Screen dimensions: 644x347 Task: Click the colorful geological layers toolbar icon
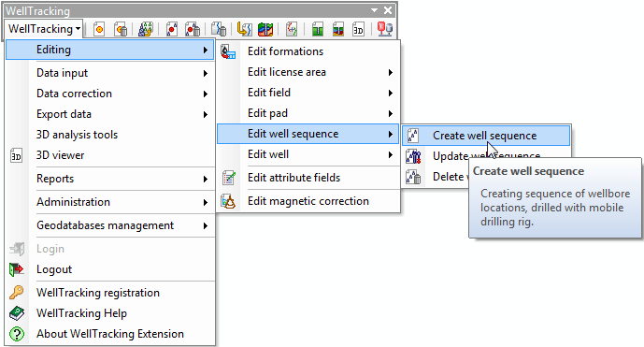265,29
